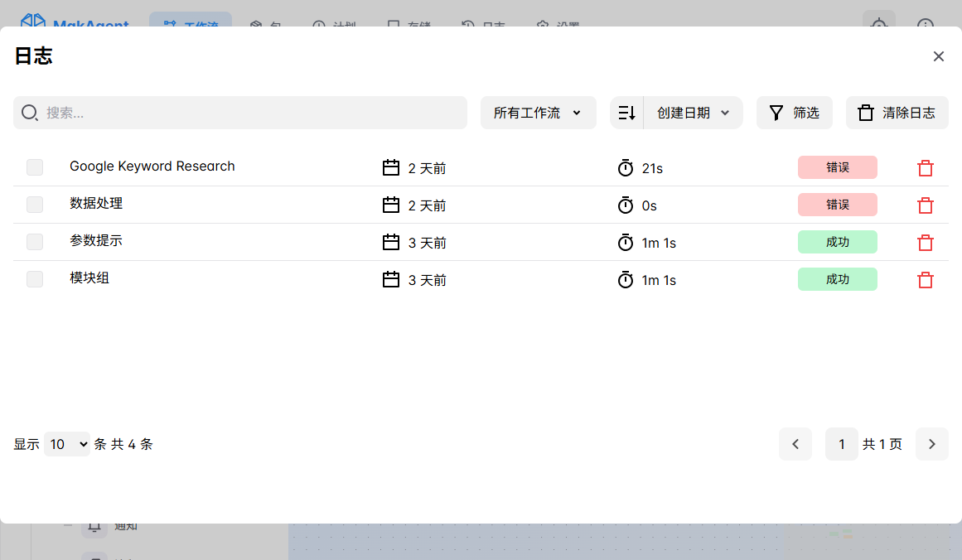Tick the checkbox beside 数据处理
Viewport: 962px width, 560px height.
[x=35, y=205]
